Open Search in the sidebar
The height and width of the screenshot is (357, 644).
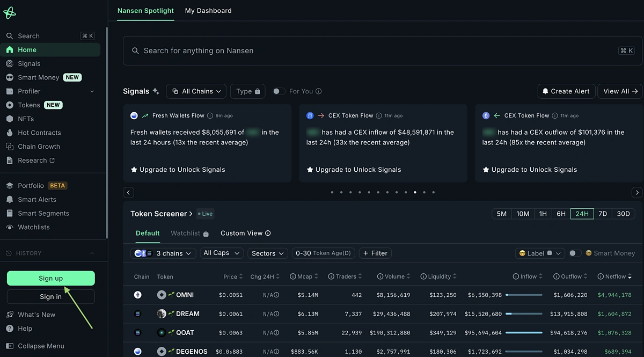tap(50, 36)
